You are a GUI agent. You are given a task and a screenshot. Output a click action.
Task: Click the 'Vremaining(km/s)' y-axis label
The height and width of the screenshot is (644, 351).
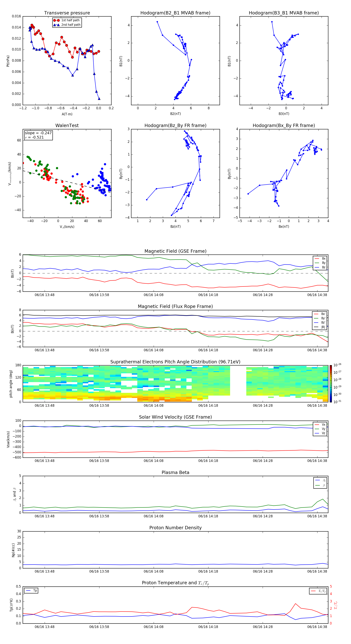click(x=10, y=173)
